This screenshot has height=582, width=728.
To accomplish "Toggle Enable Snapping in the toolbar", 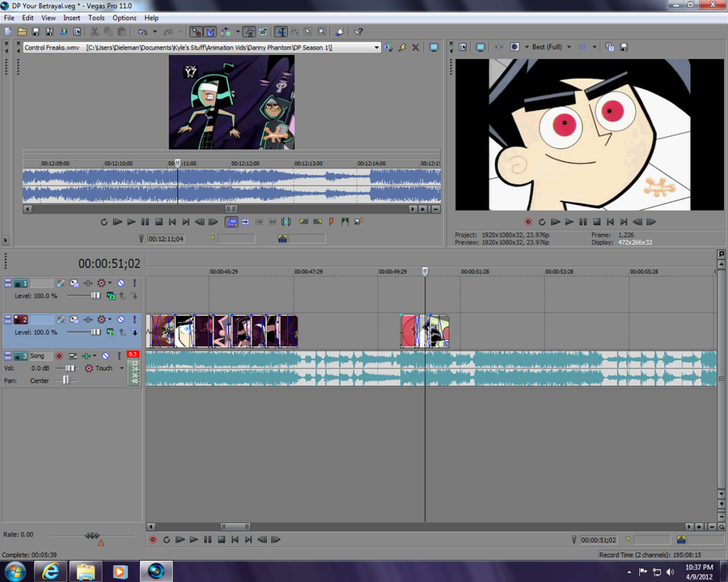I will point(197,32).
